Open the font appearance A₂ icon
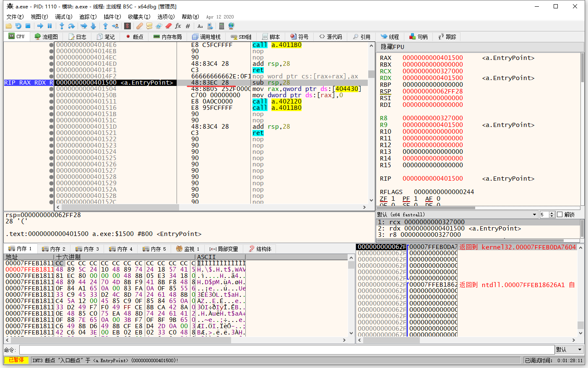 (200, 26)
